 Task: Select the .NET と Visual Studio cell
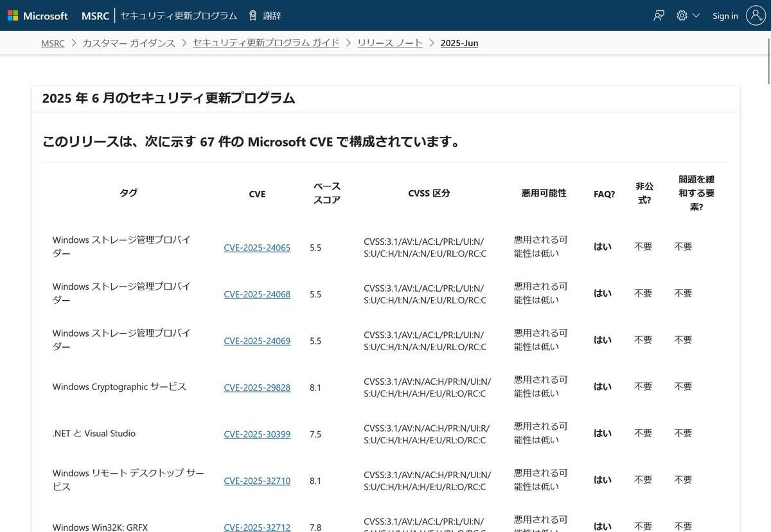pyautogui.click(x=94, y=434)
